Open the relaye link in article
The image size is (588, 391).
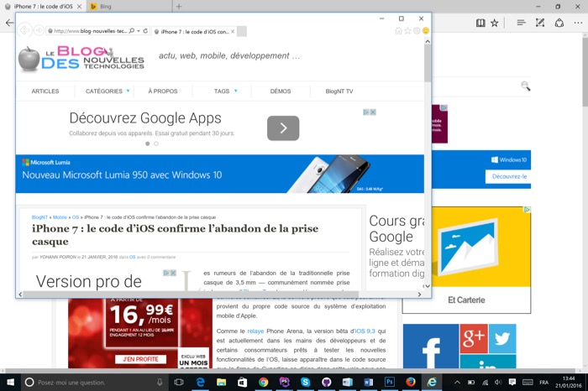pos(255,331)
